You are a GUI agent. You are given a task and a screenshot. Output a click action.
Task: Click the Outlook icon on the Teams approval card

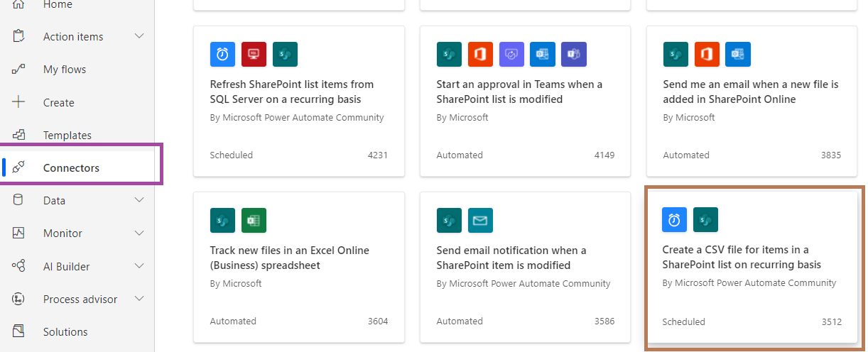543,54
